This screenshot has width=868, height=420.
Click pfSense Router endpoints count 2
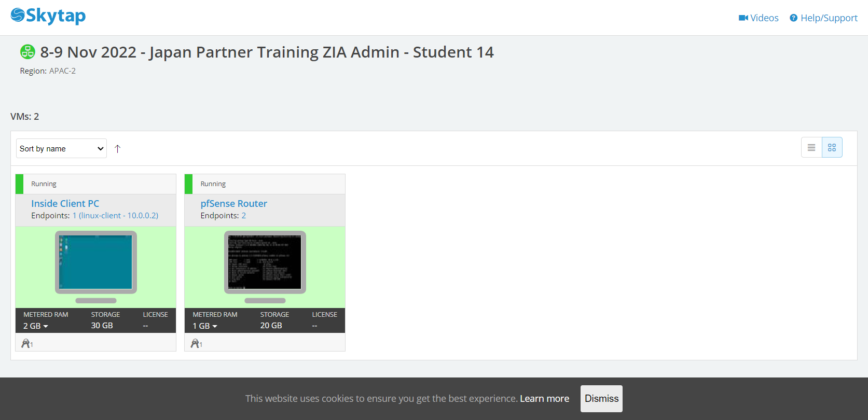[x=244, y=216]
